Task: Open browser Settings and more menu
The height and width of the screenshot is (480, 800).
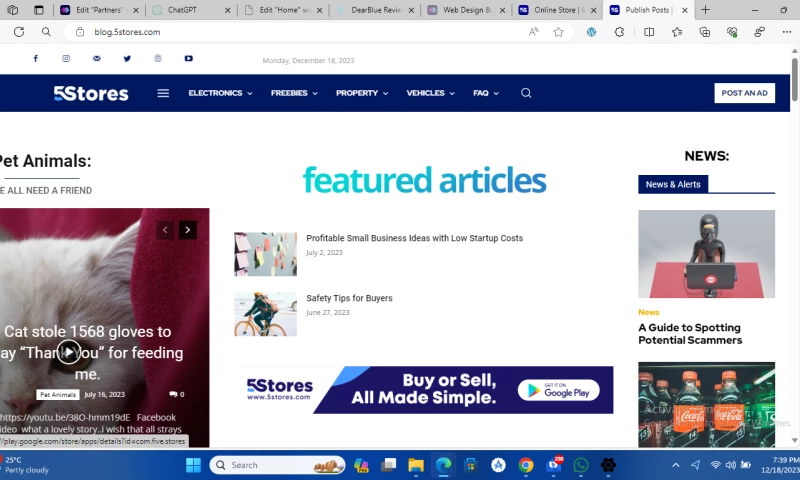Action: coord(787,32)
